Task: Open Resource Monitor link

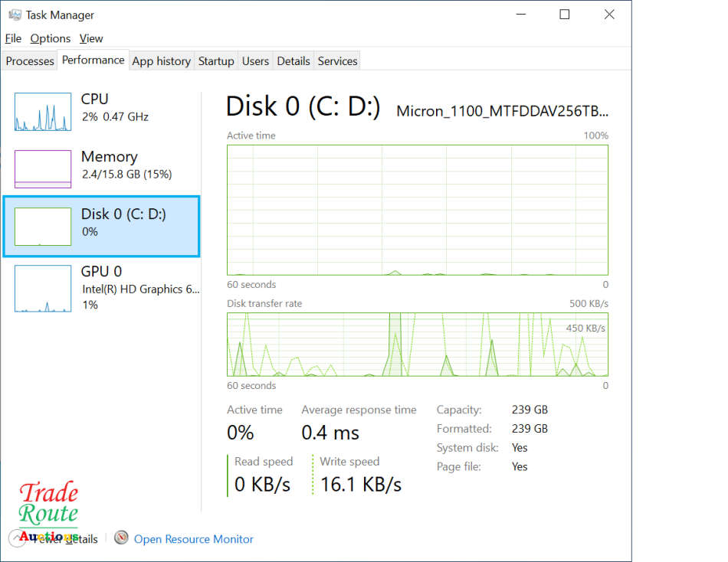Action: [193, 539]
